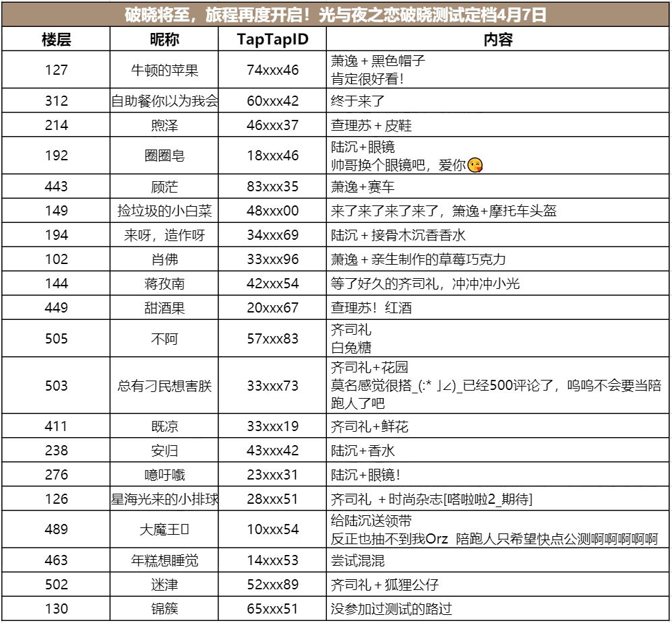This screenshot has height=623, width=672.
Task: Select the 内容 column header
Action: coord(497,39)
